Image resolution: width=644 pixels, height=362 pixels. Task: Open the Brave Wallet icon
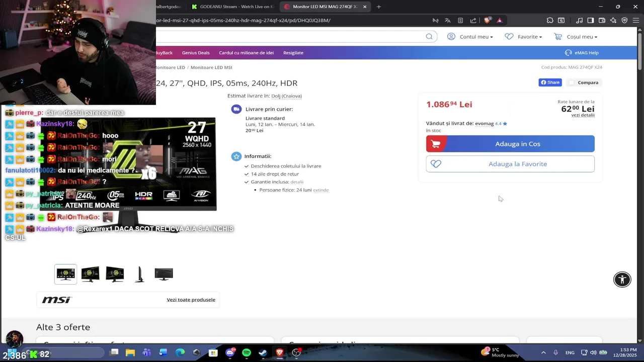(x=602, y=21)
